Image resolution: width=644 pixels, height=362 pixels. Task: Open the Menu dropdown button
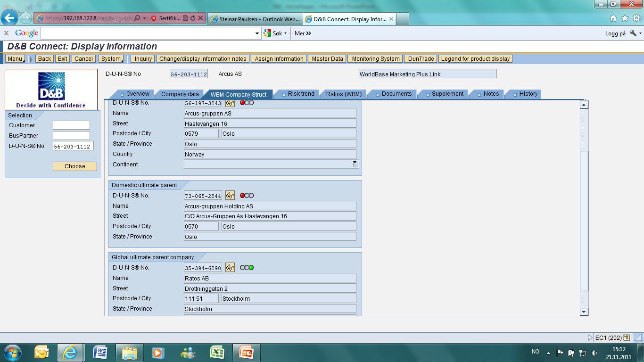coord(15,59)
